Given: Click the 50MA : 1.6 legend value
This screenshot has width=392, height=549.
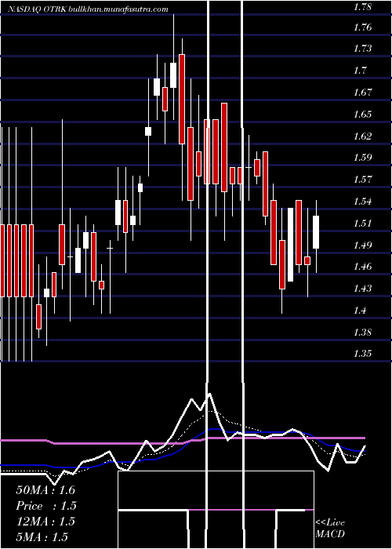Looking at the screenshot, I should coord(45,490).
